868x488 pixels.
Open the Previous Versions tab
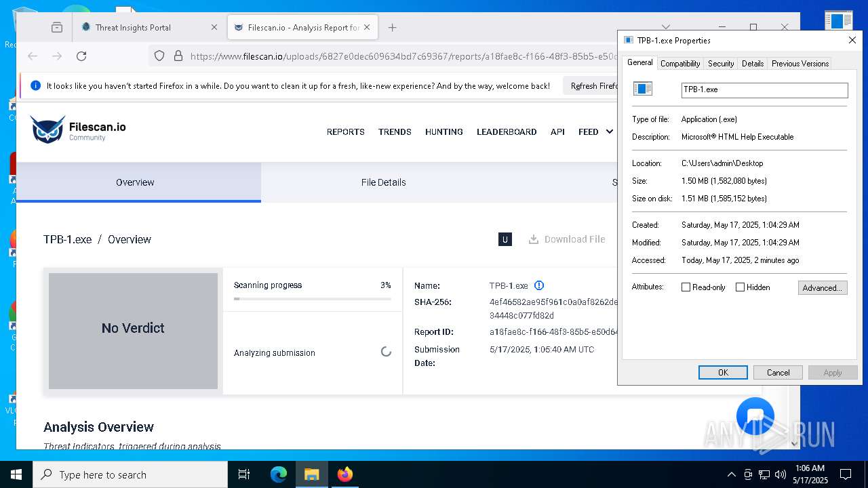click(x=800, y=64)
